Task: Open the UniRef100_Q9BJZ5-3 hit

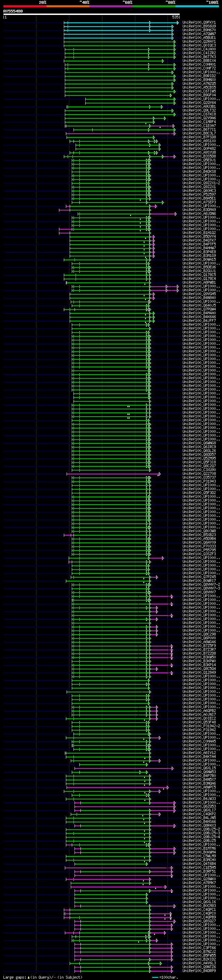Action: 201,833
